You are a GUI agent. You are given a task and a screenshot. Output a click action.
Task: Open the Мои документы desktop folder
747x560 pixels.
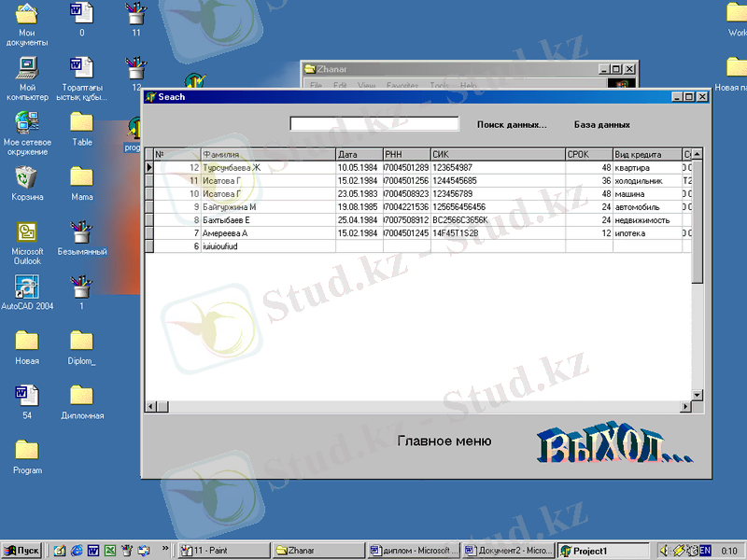tap(27, 24)
